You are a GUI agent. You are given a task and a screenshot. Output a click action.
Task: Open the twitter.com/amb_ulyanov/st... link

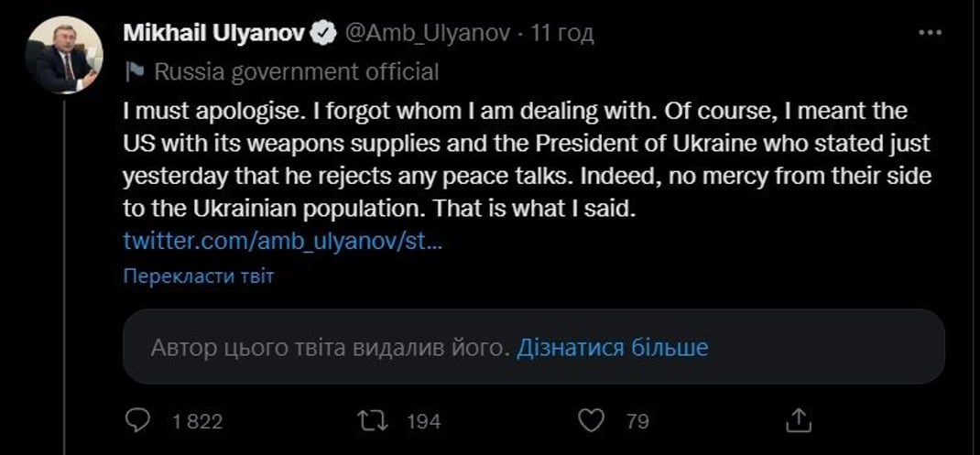point(282,242)
